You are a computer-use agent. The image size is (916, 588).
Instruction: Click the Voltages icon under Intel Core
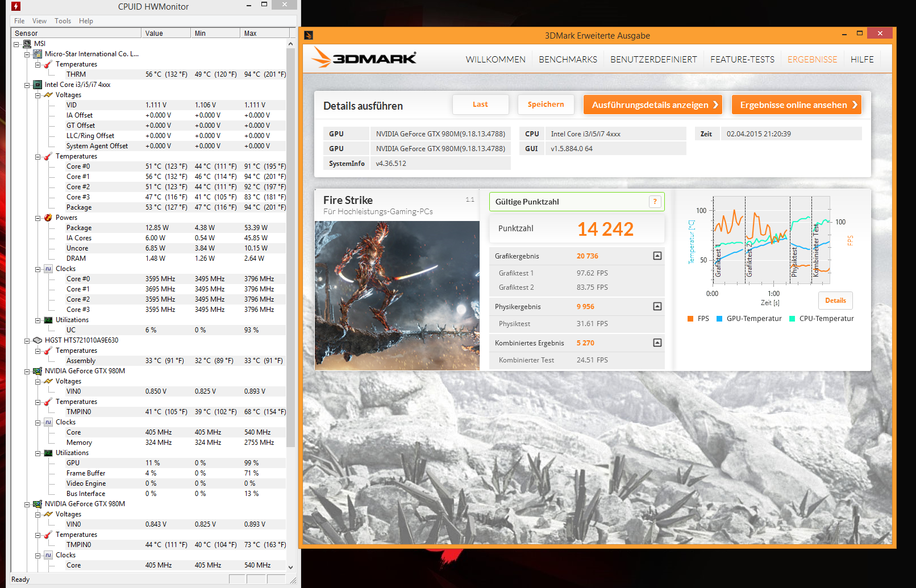pyautogui.click(x=48, y=95)
